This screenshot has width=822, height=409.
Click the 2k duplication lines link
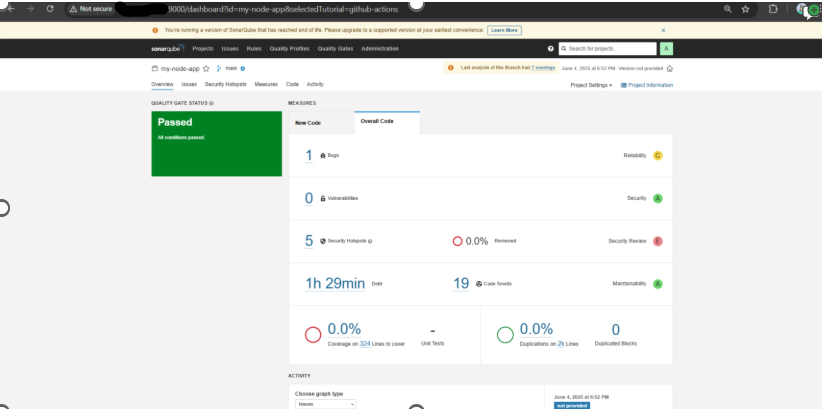560,344
